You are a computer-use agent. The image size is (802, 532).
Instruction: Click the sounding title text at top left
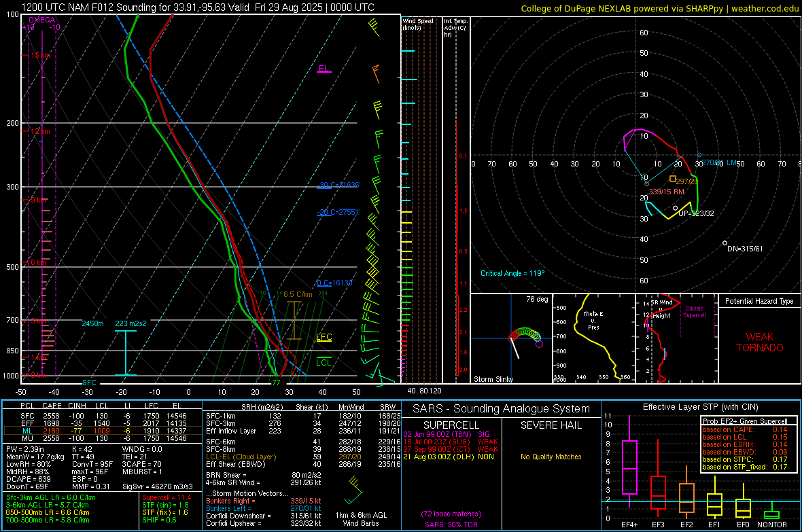point(198,7)
